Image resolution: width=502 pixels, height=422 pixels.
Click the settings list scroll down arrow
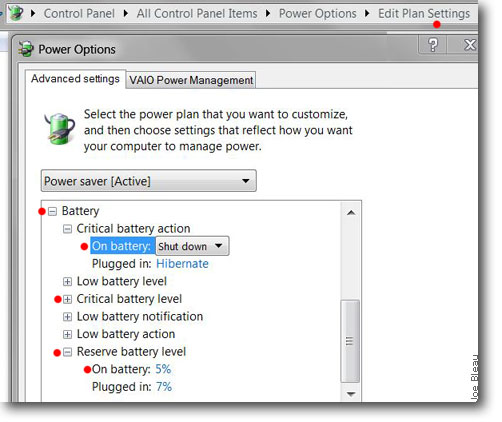(x=351, y=394)
